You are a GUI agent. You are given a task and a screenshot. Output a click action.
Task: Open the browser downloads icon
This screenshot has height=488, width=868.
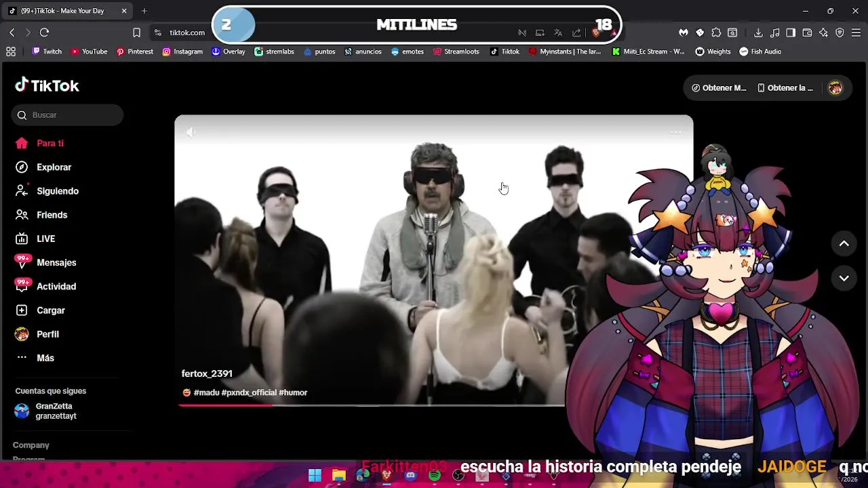[x=758, y=33]
